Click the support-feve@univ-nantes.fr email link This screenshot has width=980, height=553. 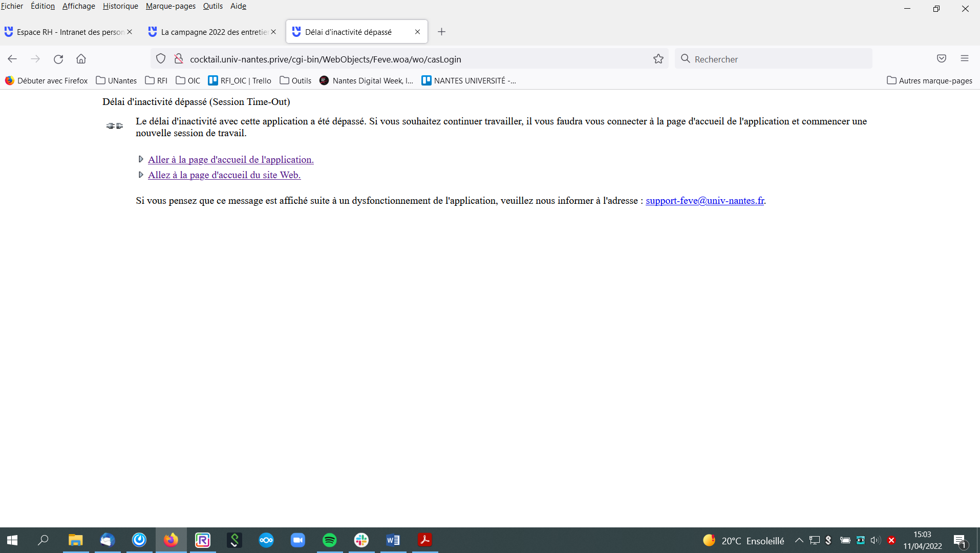click(x=705, y=201)
